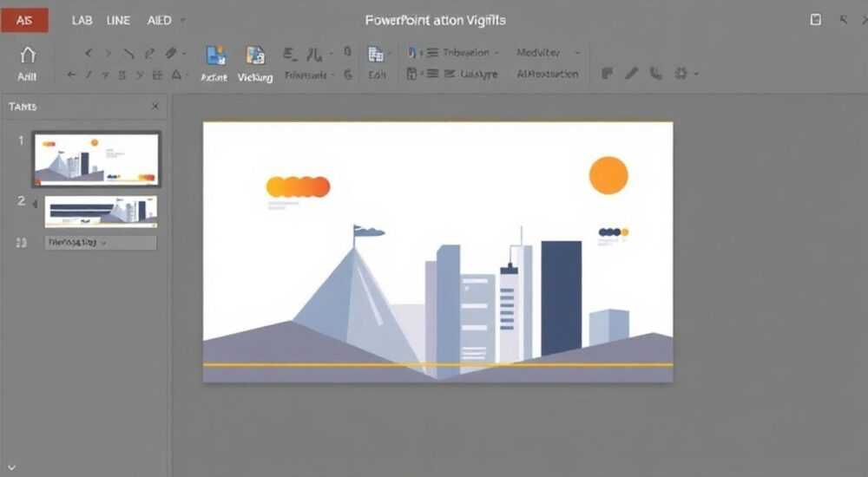Toggle the strikethrough S icon
Viewport: 868px width, 477px height.
coord(122,75)
